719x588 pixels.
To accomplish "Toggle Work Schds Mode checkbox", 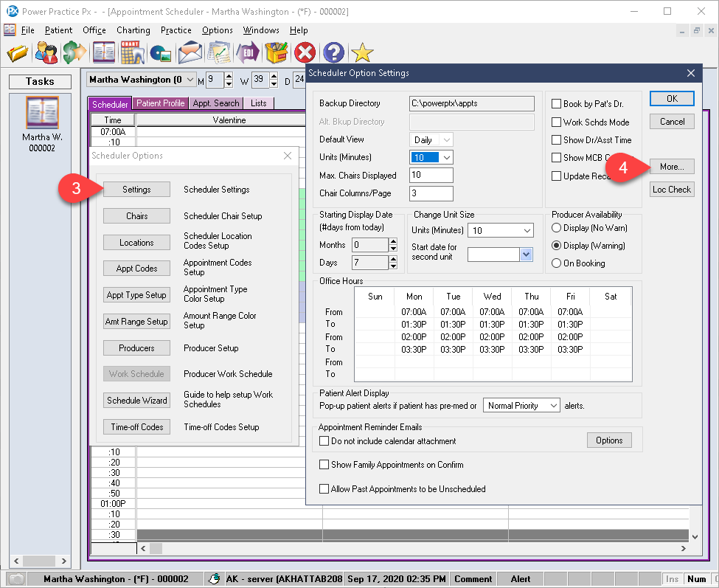I will click(556, 122).
